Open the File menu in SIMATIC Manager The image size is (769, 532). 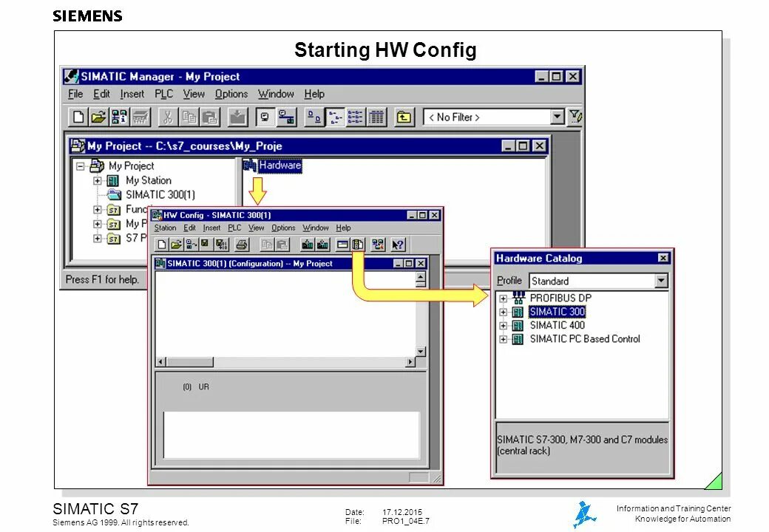point(75,94)
